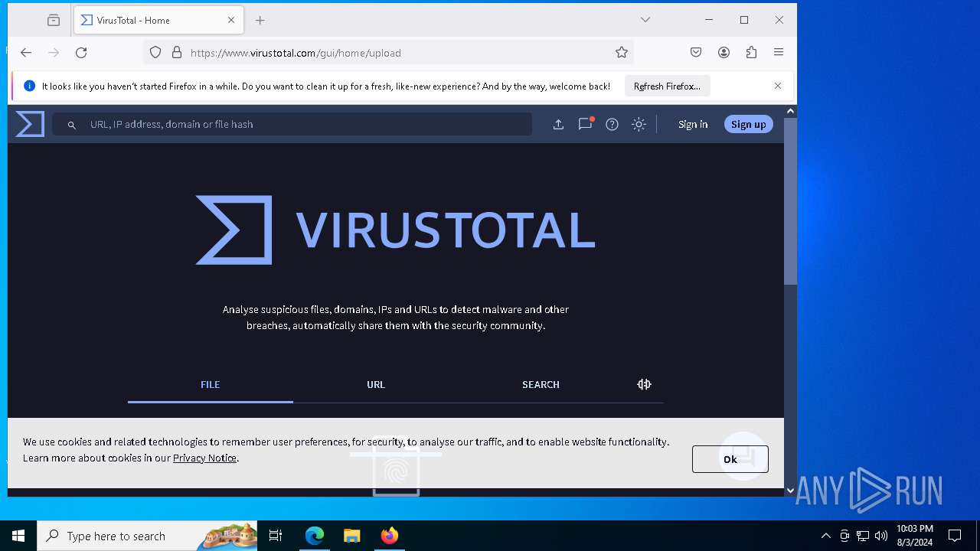
Task: Click the page scrollbar up arrow
Action: coord(790,112)
